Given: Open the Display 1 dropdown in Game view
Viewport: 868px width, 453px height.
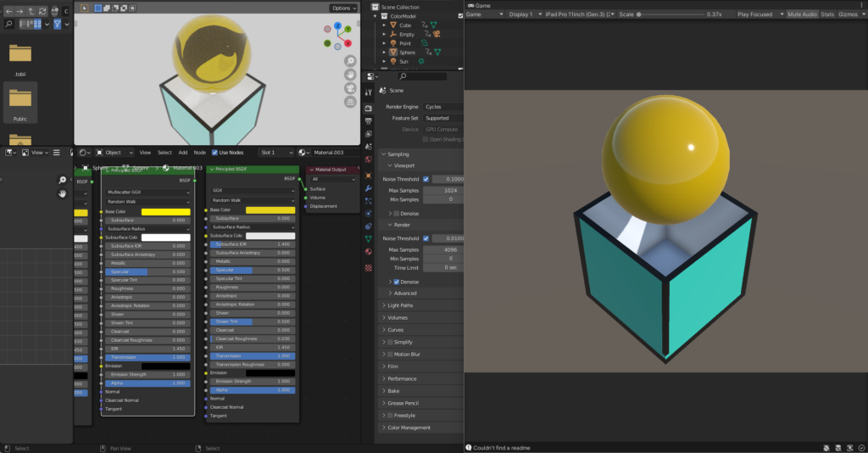Looking at the screenshot, I should tap(525, 14).
